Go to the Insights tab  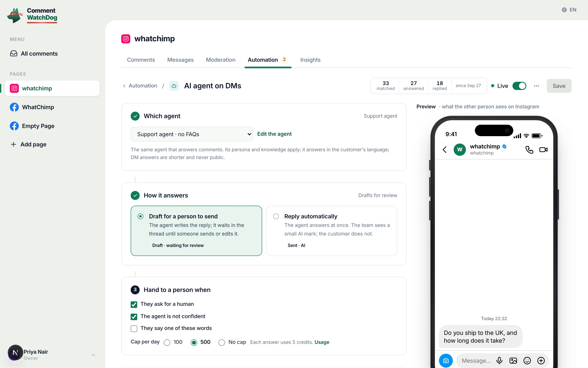coord(310,60)
